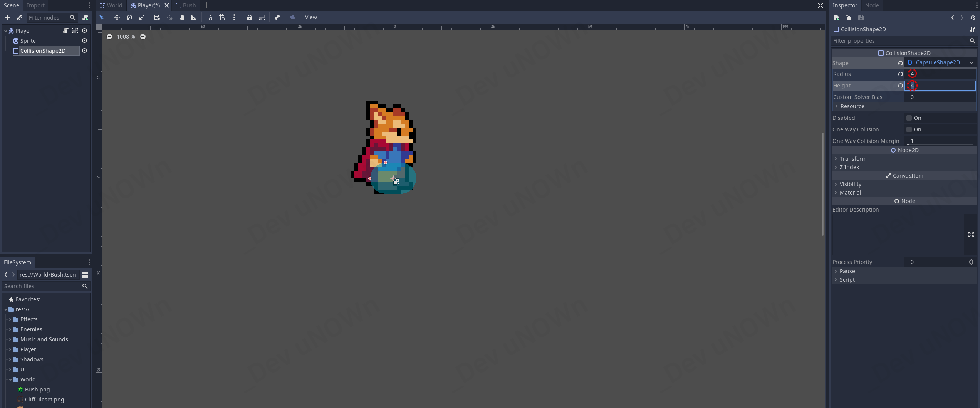Image resolution: width=980 pixels, height=408 pixels.
Task: Switch to the Node dock tab
Action: click(872, 5)
